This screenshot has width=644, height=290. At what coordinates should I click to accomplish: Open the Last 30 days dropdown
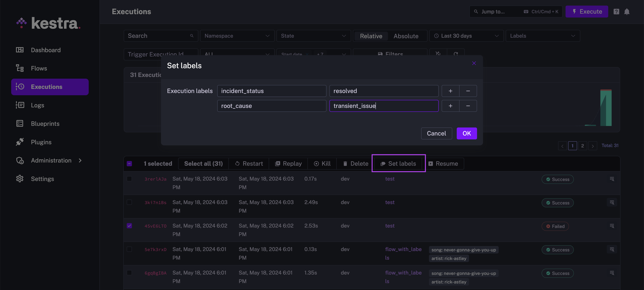click(x=466, y=36)
